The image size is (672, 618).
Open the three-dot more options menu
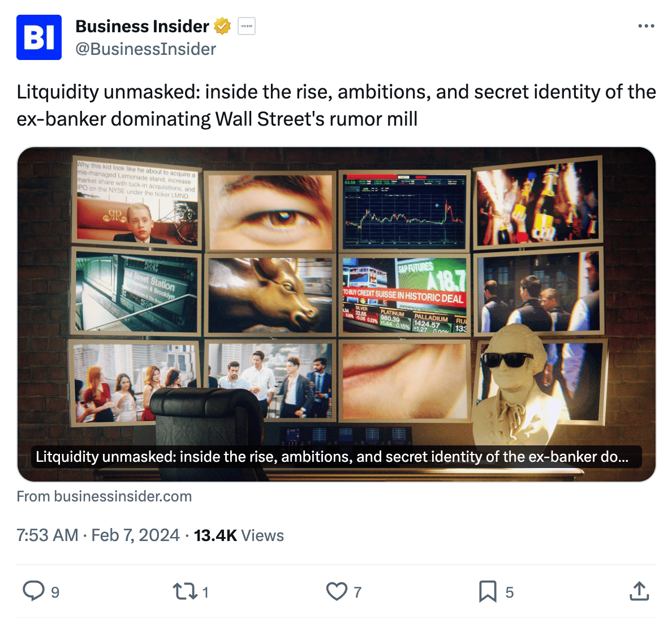click(646, 26)
